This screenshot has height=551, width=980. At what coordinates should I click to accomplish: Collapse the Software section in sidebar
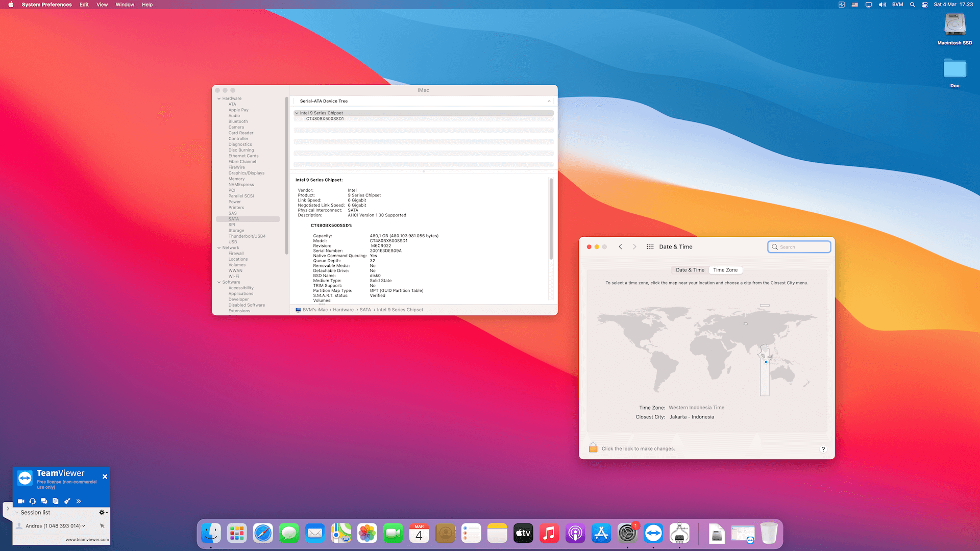(x=219, y=282)
